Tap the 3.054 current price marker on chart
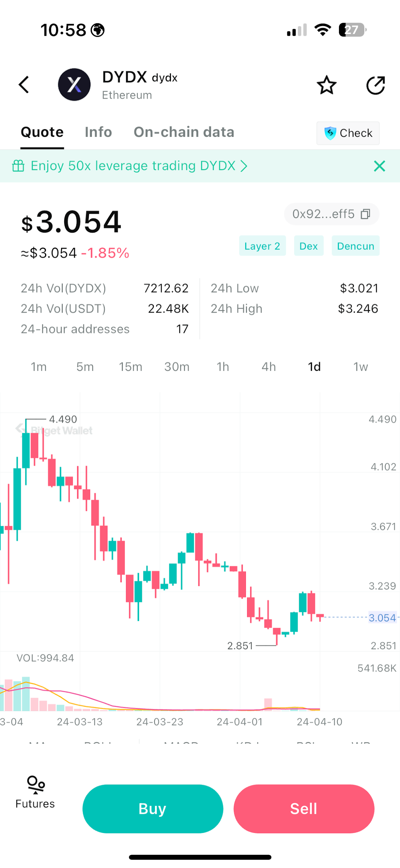 pyautogui.click(x=382, y=618)
